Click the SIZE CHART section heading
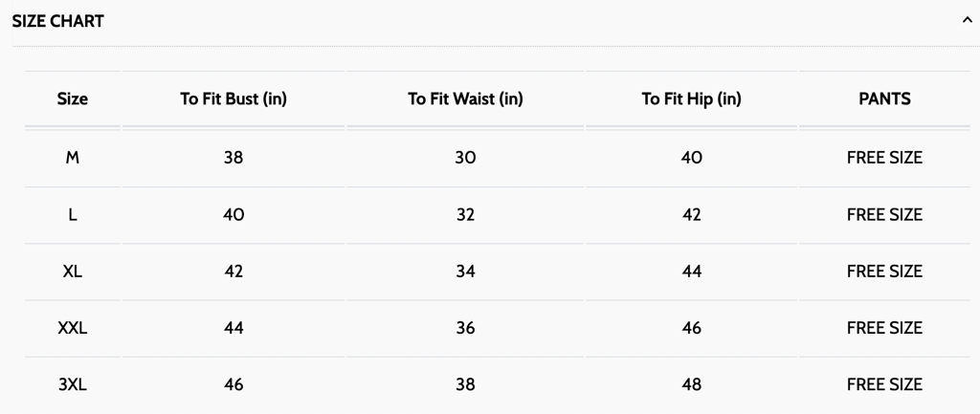Screen dimensions: 980x414 tap(58, 21)
